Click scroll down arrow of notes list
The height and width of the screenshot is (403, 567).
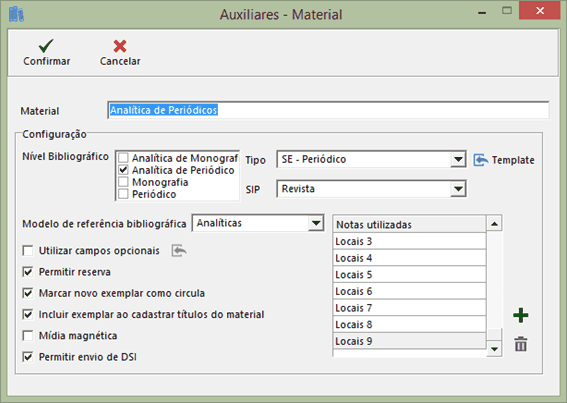[x=494, y=349]
